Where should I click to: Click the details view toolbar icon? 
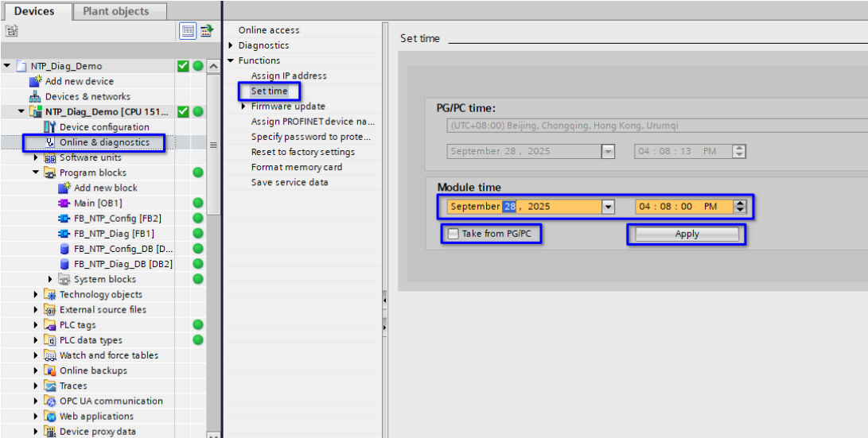pos(188,31)
